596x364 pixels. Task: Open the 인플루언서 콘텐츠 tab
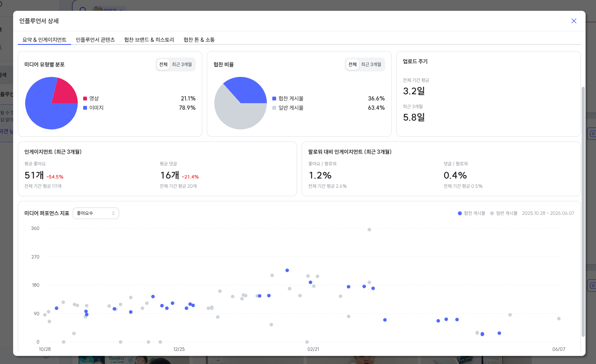(x=95, y=40)
